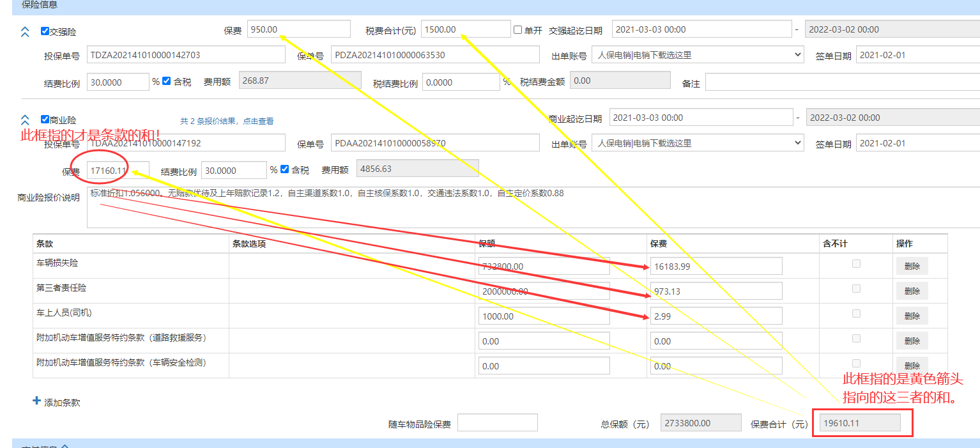Click 车上人员(司机) 保费 field 2.99
This screenshot has width=980, height=448.
(x=716, y=316)
